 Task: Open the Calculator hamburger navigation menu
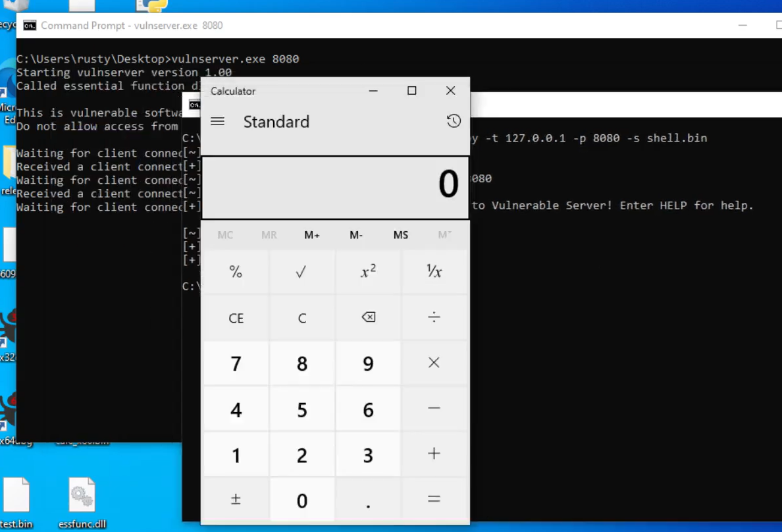[217, 122]
